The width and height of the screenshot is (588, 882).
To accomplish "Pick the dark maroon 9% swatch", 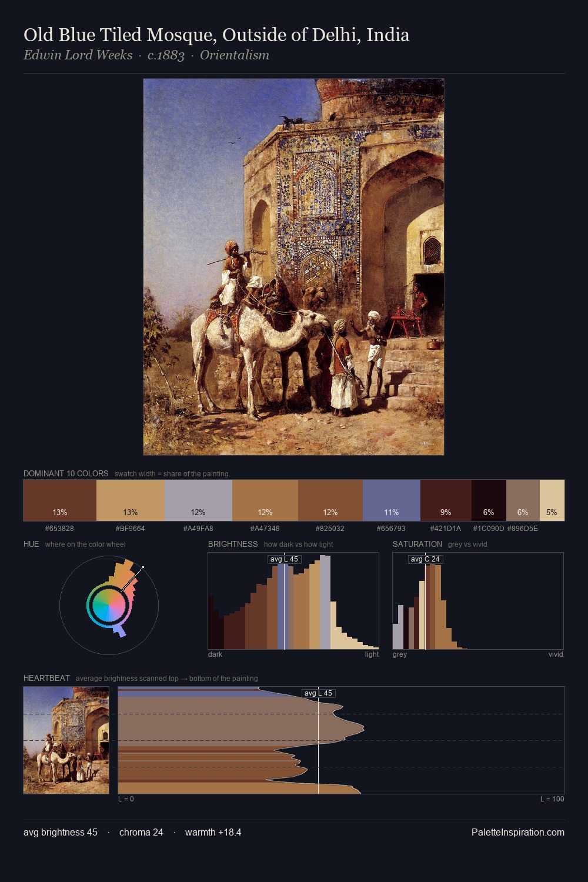I will tap(446, 500).
